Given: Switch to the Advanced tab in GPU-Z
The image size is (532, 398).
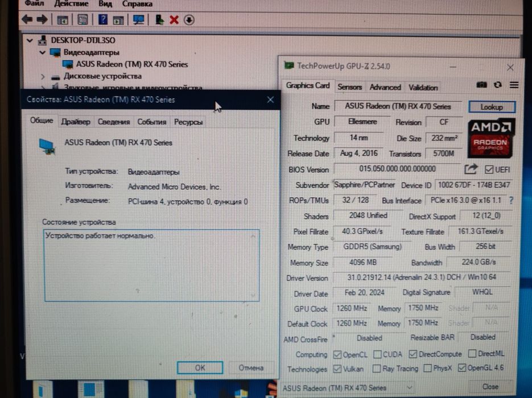Looking at the screenshot, I should pyautogui.click(x=385, y=88).
